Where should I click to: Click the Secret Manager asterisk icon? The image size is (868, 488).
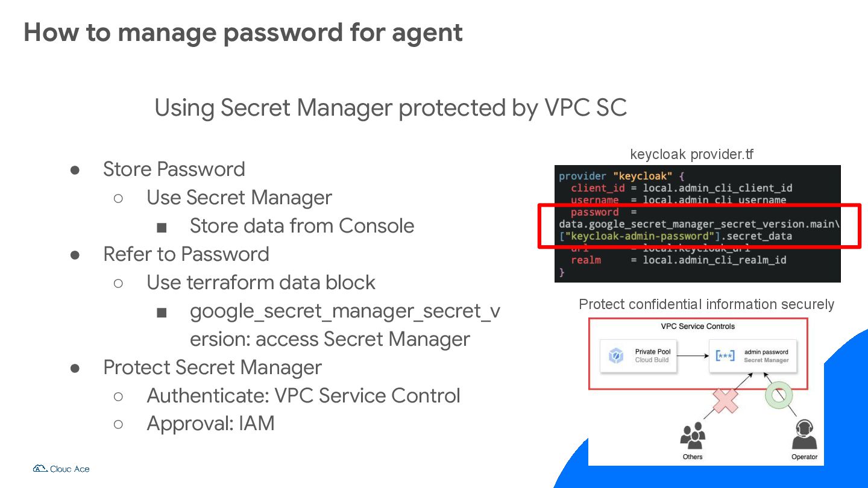(725, 356)
